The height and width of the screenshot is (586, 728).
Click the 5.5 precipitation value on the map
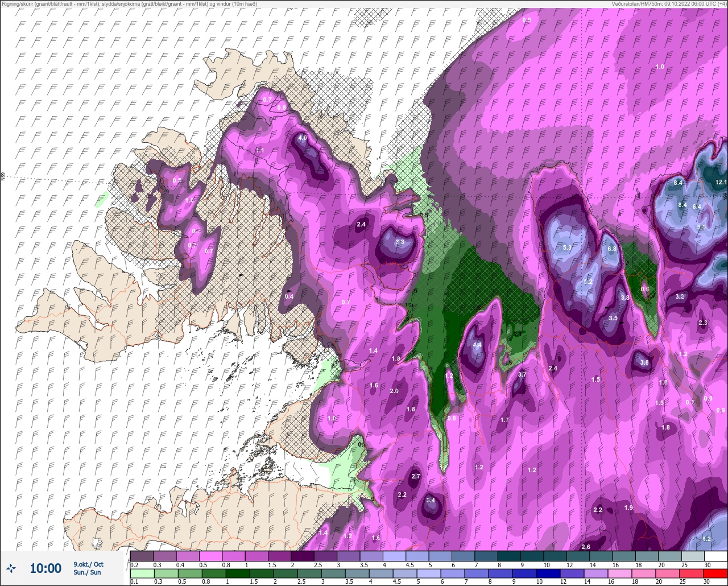(x=701, y=227)
